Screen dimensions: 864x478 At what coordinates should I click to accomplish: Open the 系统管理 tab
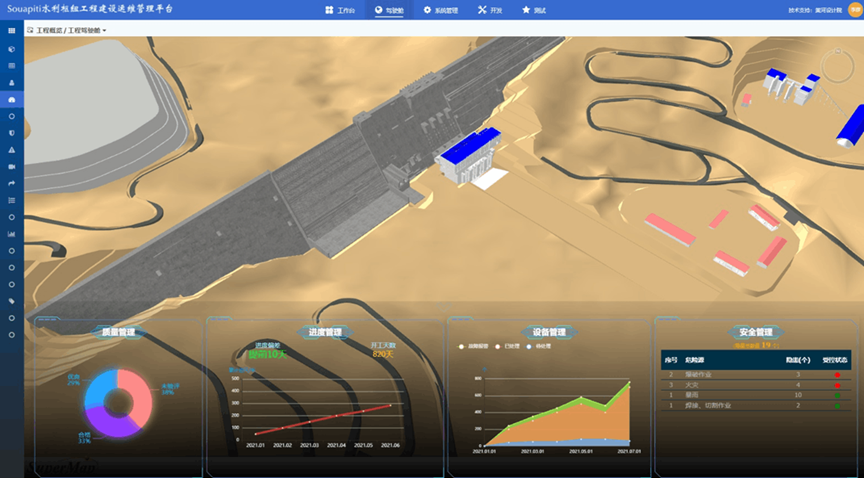tap(440, 10)
